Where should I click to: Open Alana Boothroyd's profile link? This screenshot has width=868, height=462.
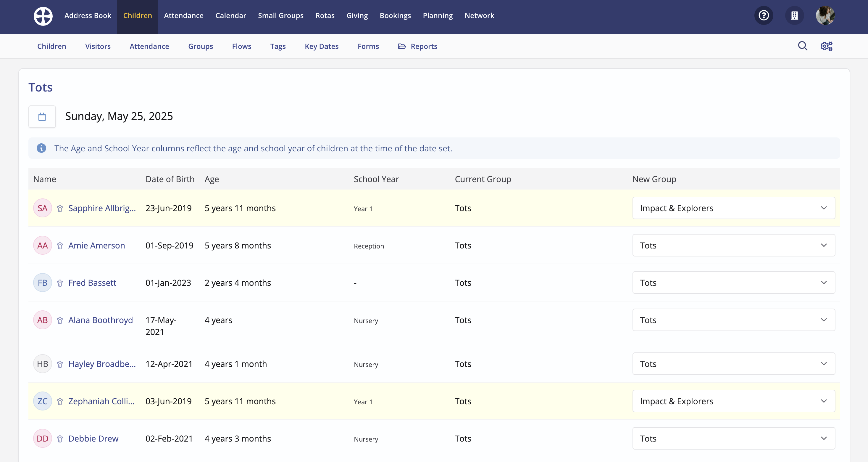(x=100, y=320)
